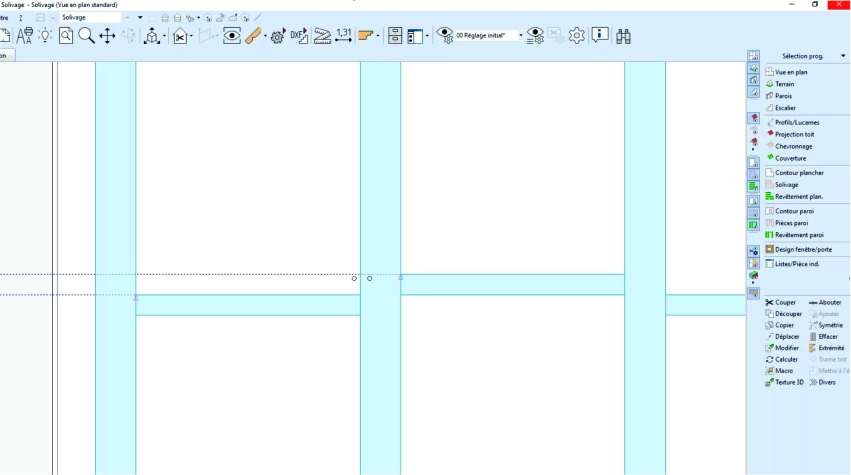Select the magnifier zoom tool
This screenshot has width=851, height=475.
pyautogui.click(x=86, y=36)
